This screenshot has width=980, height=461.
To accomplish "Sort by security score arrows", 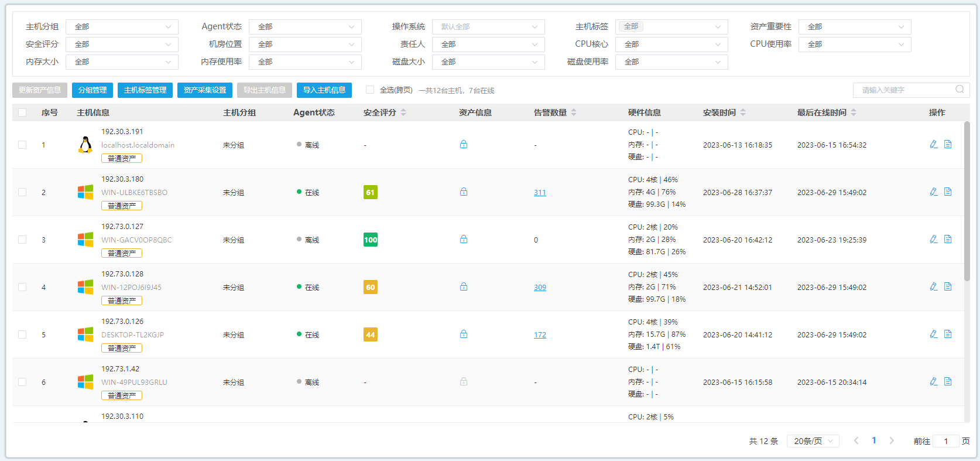I will tap(403, 112).
